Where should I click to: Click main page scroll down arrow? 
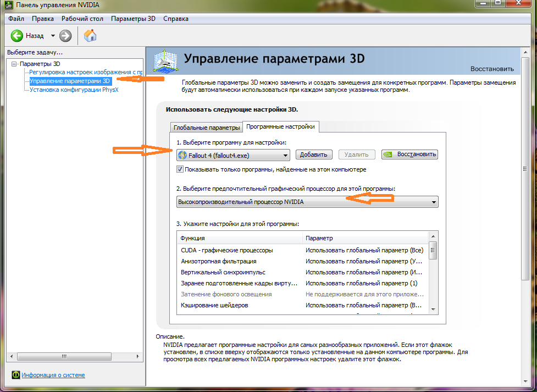coord(525,381)
